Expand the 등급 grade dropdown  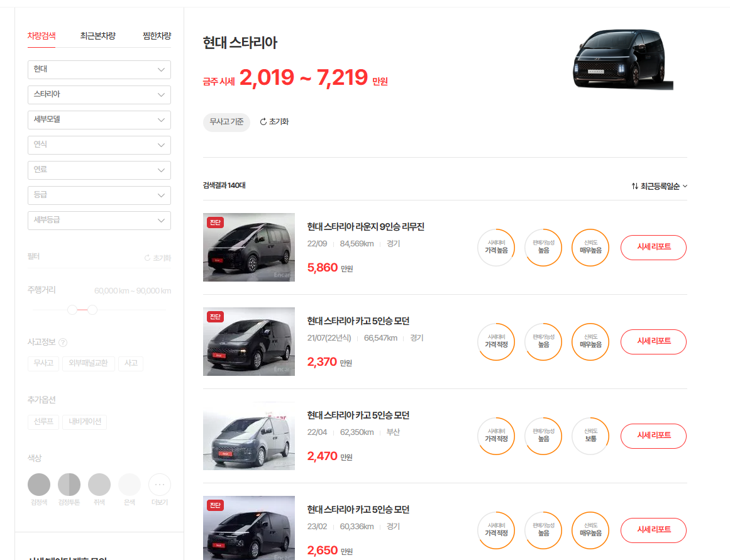(99, 195)
